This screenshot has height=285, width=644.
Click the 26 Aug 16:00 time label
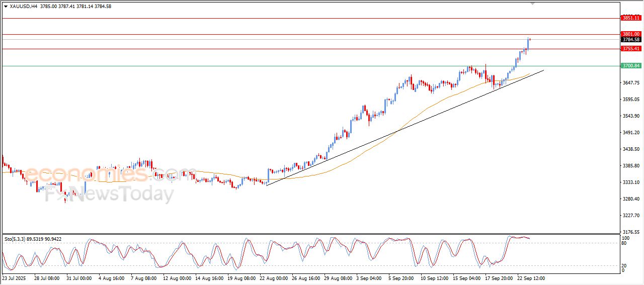305,277
